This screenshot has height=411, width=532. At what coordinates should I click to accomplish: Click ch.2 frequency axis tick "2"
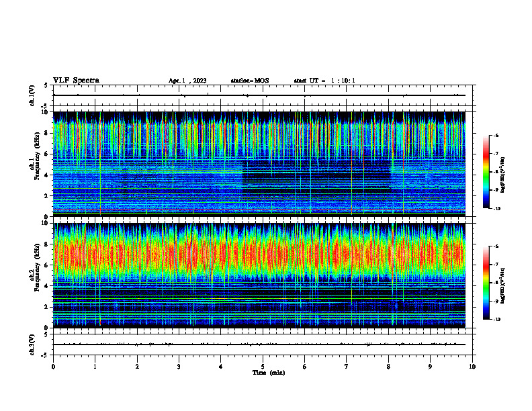tap(46, 307)
